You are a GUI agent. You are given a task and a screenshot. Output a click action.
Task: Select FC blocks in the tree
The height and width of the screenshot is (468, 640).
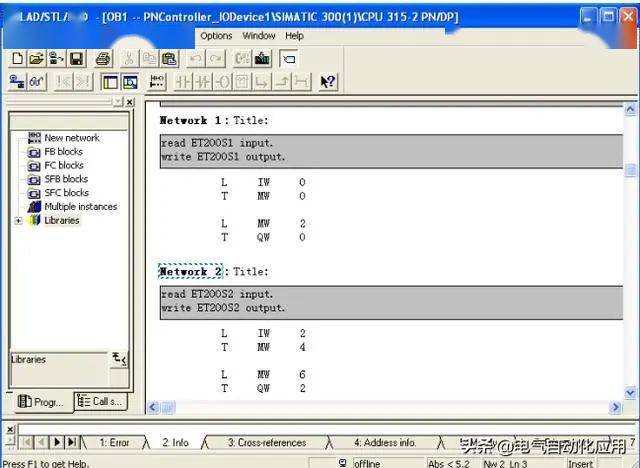pos(64,166)
